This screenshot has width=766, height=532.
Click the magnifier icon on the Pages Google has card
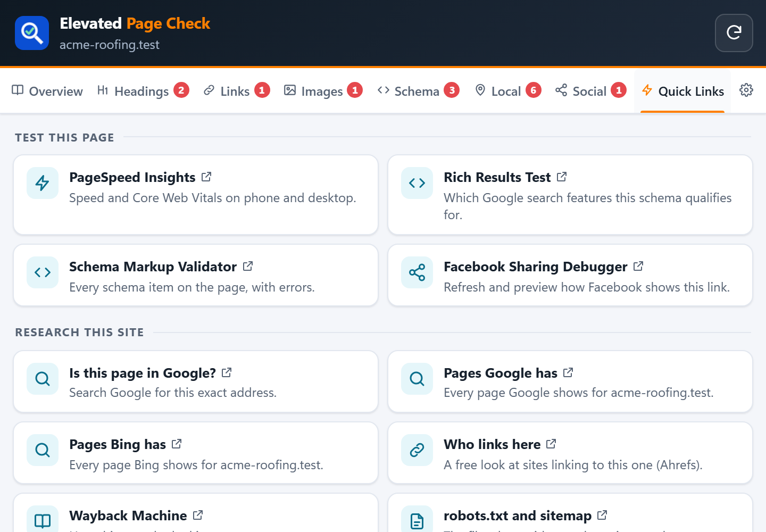tap(417, 379)
